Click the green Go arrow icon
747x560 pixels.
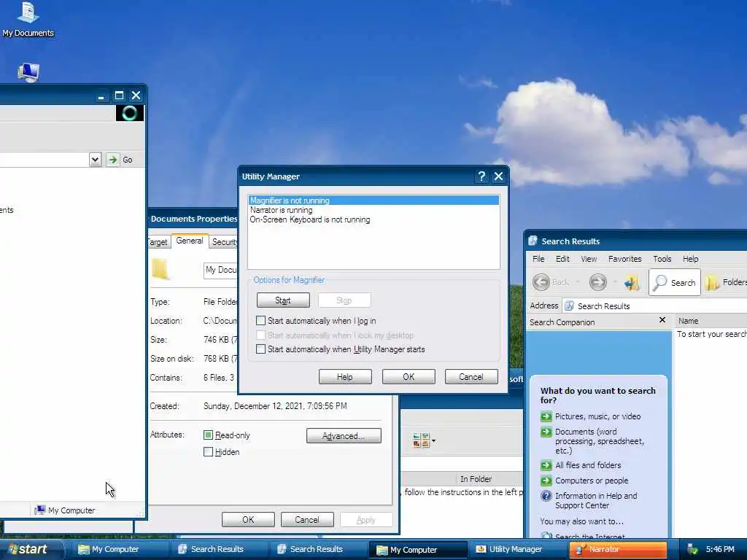pos(112,160)
